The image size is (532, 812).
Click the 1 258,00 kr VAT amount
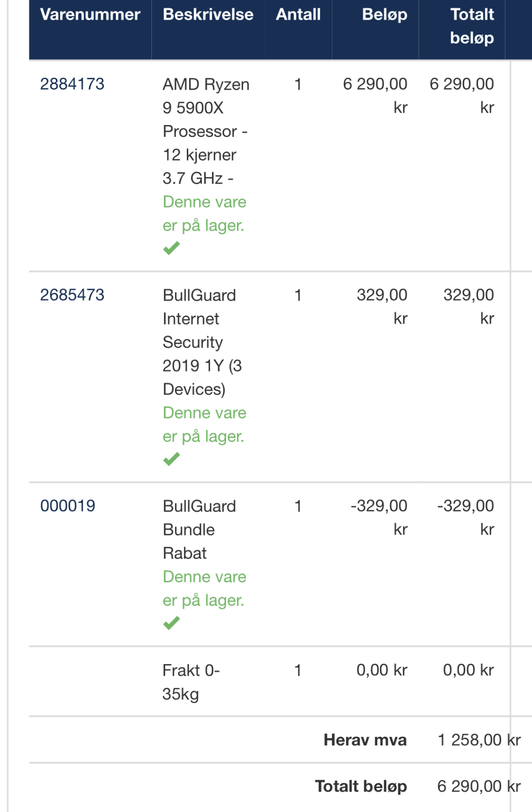(x=479, y=740)
